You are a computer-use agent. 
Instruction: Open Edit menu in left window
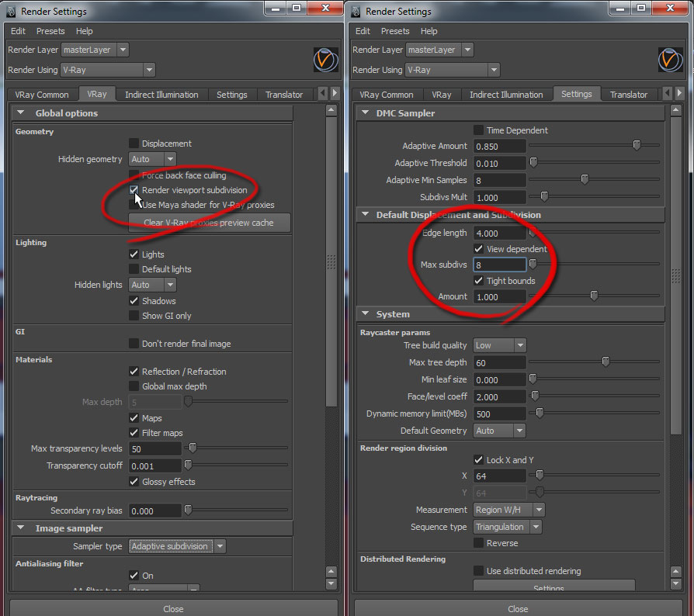pyautogui.click(x=18, y=31)
